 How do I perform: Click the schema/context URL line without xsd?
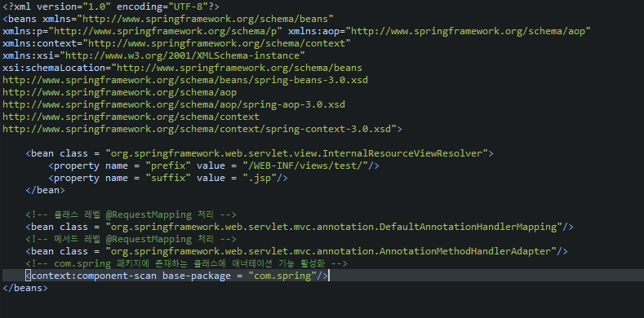(x=131, y=117)
